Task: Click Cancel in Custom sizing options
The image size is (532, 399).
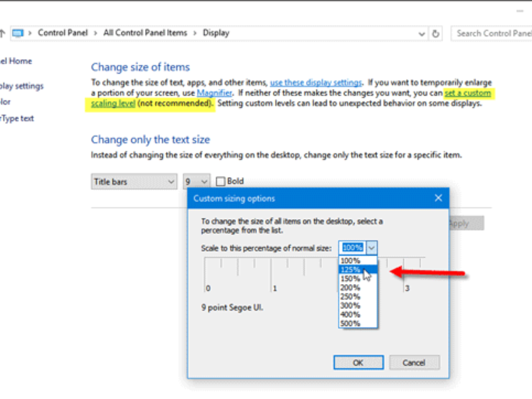Action: click(x=414, y=363)
